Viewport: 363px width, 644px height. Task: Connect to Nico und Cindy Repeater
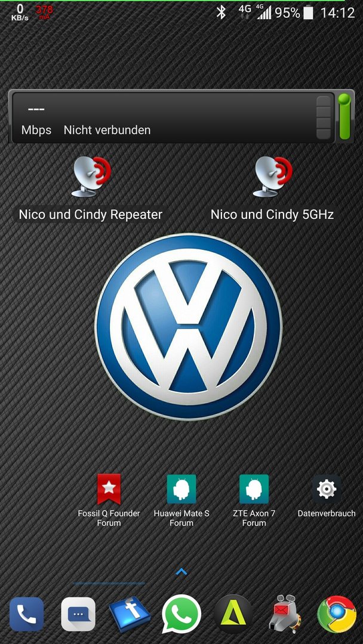click(91, 188)
